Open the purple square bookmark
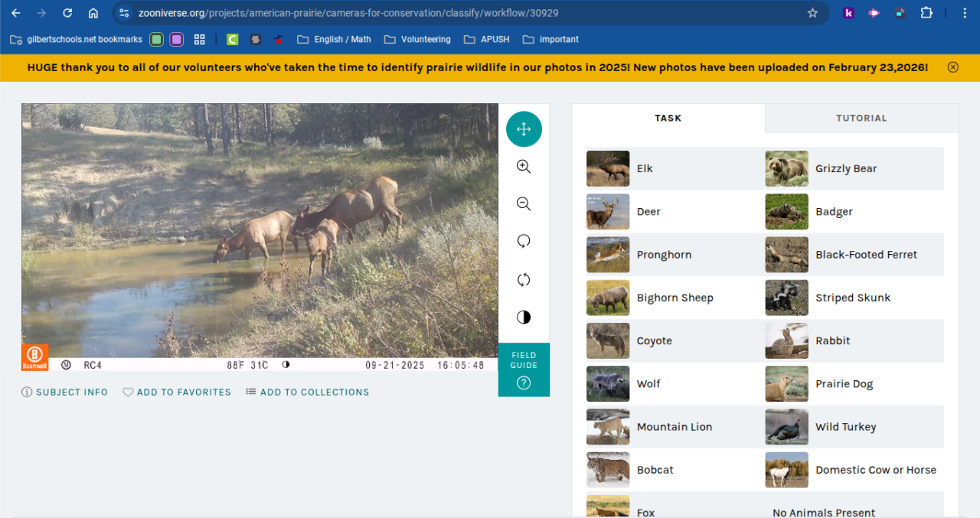 [x=177, y=39]
